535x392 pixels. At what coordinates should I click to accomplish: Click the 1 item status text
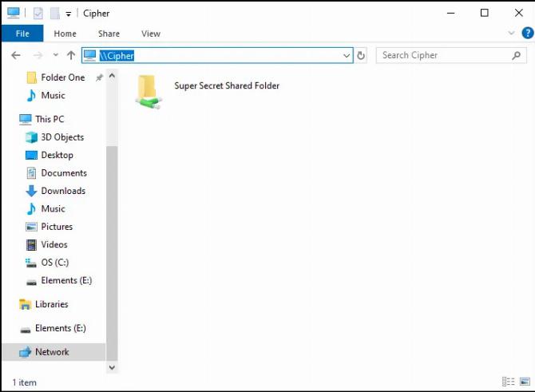pos(24,382)
